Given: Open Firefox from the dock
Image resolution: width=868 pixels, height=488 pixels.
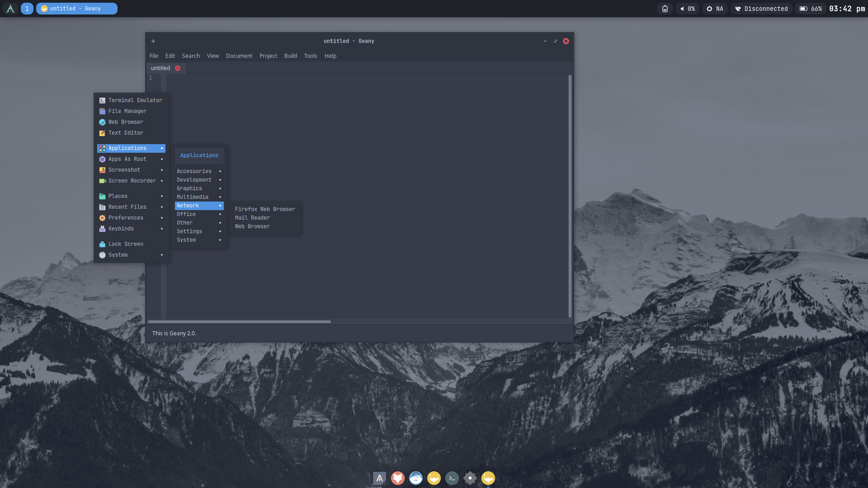Looking at the screenshot, I should (x=397, y=478).
